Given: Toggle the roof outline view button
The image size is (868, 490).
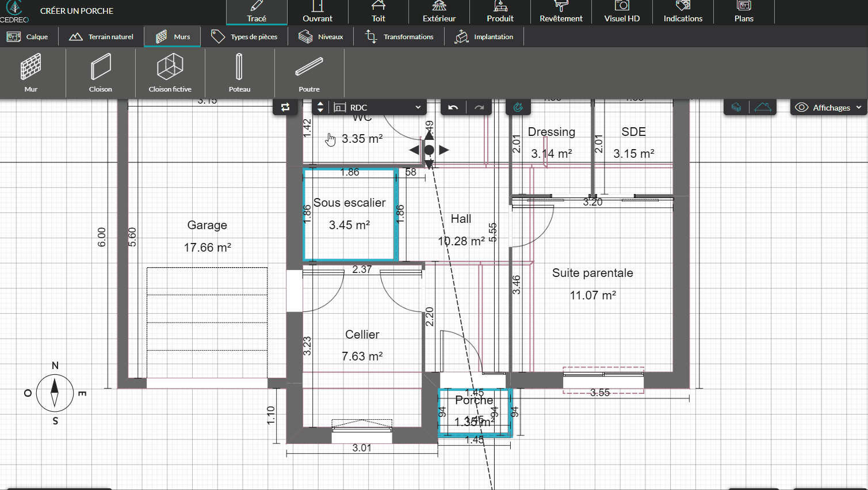Looking at the screenshot, I should coord(763,108).
